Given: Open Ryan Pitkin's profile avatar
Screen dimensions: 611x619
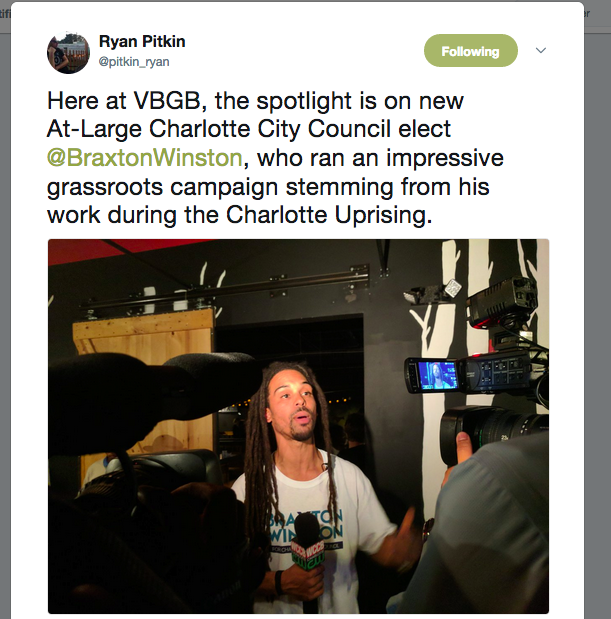Looking at the screenshot, I should tap(68, 53).
